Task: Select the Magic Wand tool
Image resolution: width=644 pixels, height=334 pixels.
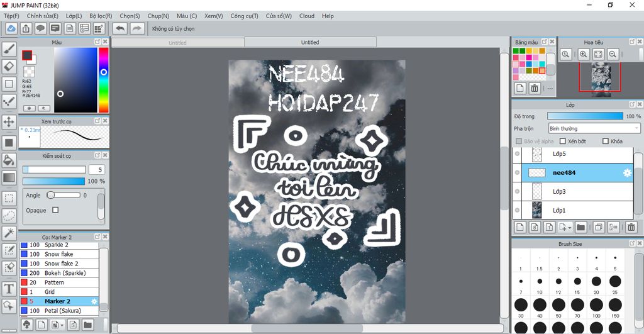Action: pos(9,233)
